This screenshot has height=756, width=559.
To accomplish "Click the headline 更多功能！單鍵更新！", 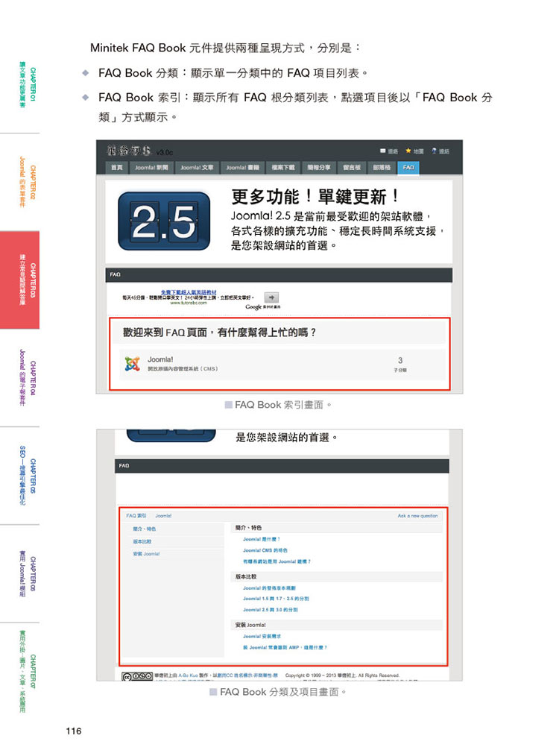I will pyautogui.click(x=315, y=196).
